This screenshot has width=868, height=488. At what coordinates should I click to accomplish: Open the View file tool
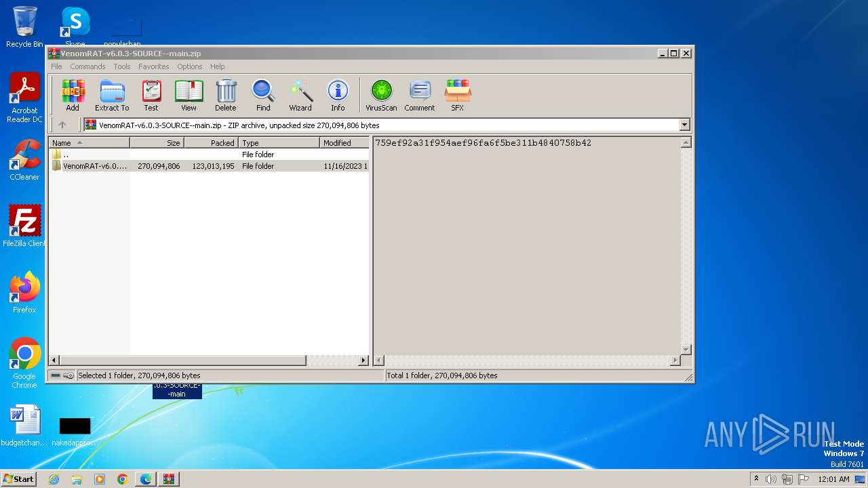tap(189, 95)
